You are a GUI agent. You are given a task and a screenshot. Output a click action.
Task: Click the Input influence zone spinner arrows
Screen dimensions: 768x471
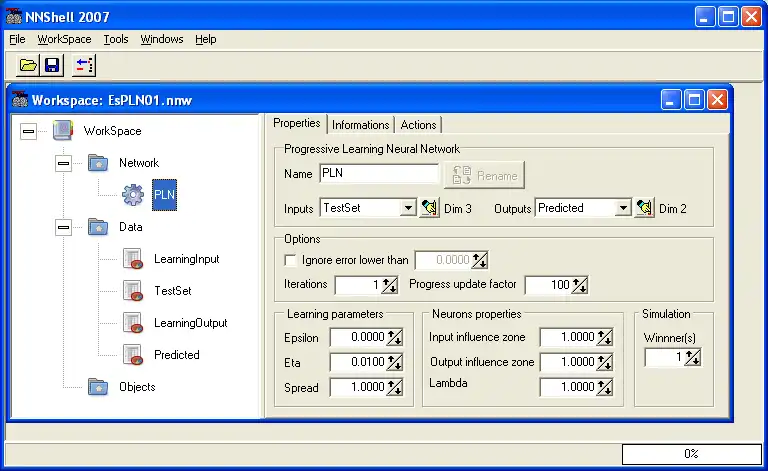(605, 337)
